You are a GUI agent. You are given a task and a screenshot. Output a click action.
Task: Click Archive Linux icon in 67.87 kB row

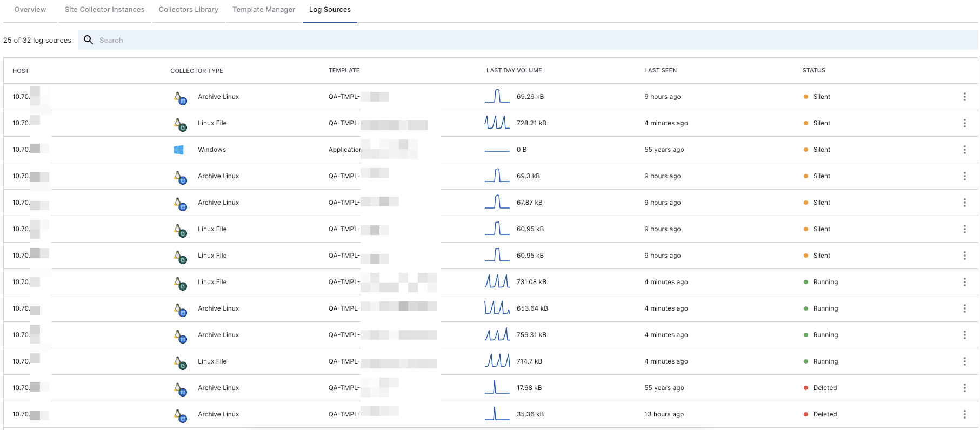(x=180, y=204)
